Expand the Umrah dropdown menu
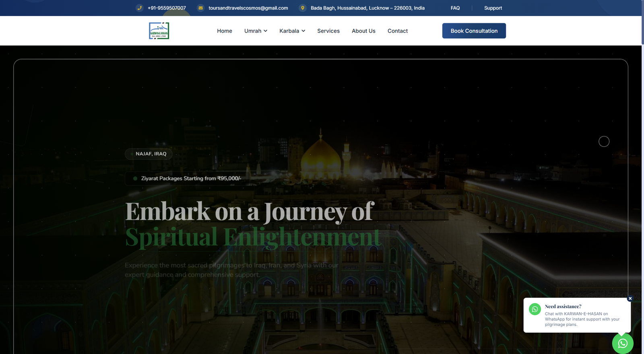 click(256, 31)
